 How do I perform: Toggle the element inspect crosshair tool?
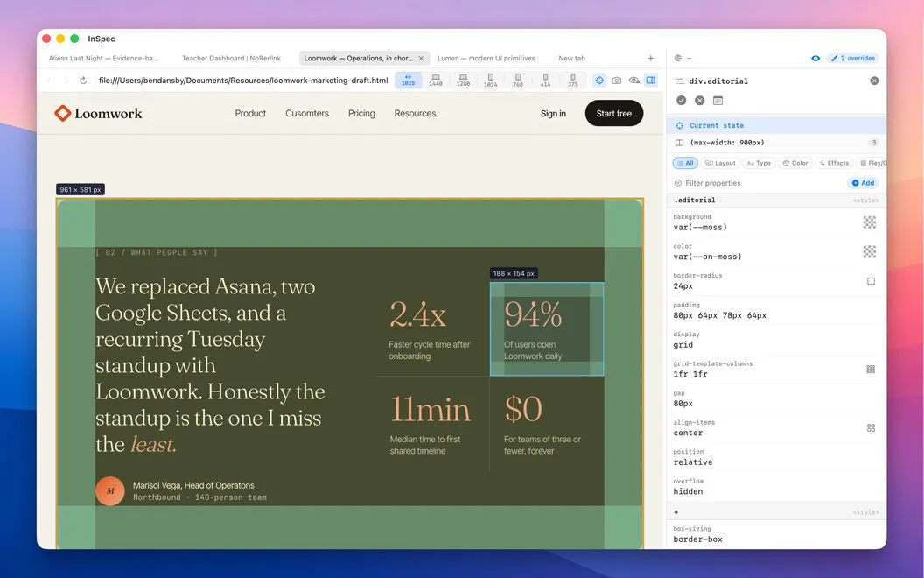[x=599, y=81]
